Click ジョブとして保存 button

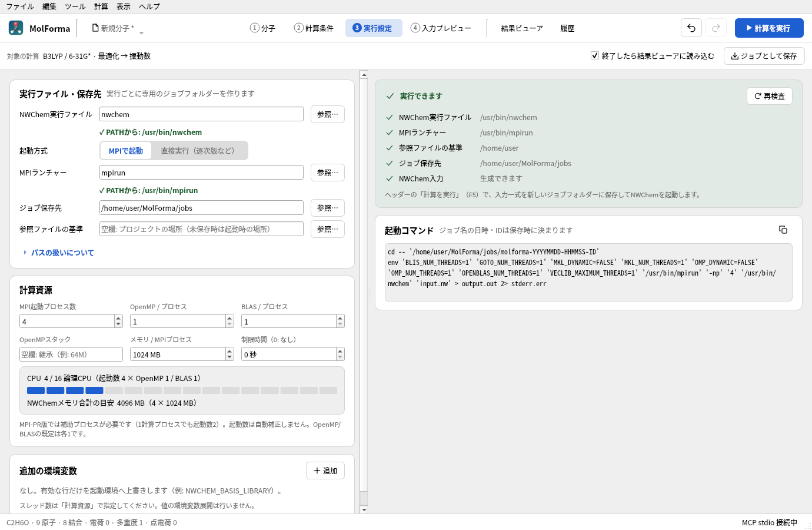pos(764,56)
